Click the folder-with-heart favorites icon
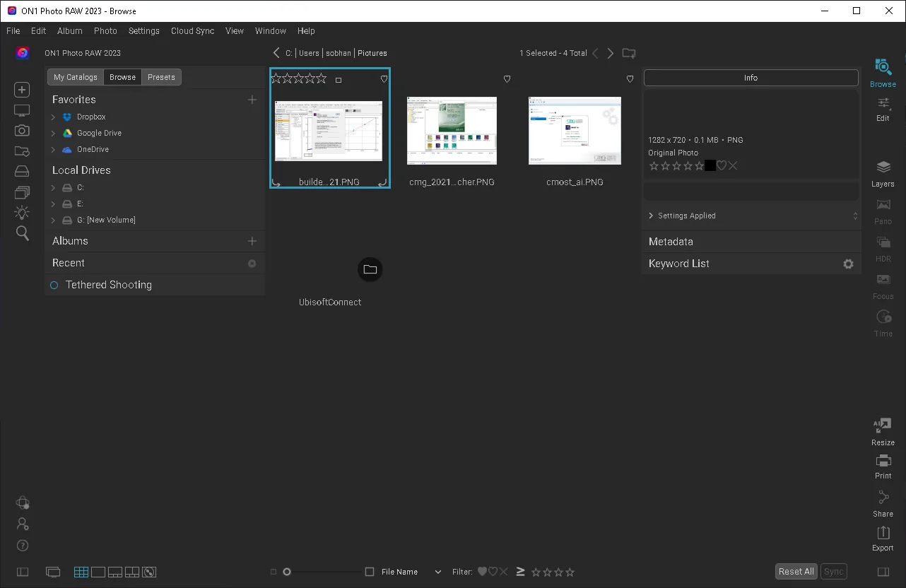 (x=22, y=151)
